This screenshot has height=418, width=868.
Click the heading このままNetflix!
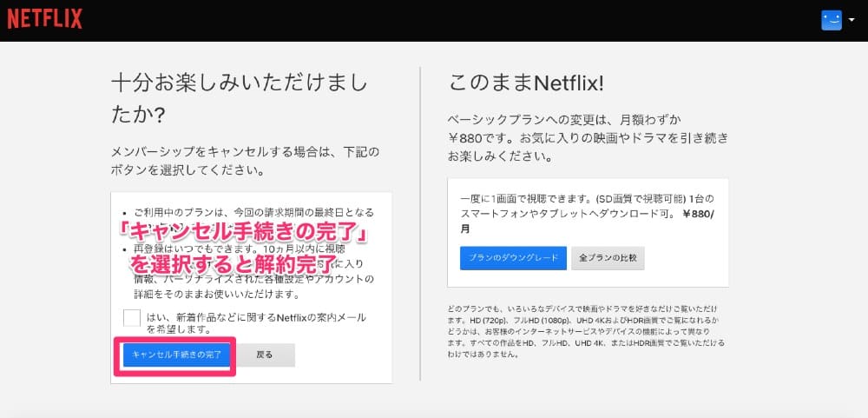pyautogui.click(x=526, y=84)
